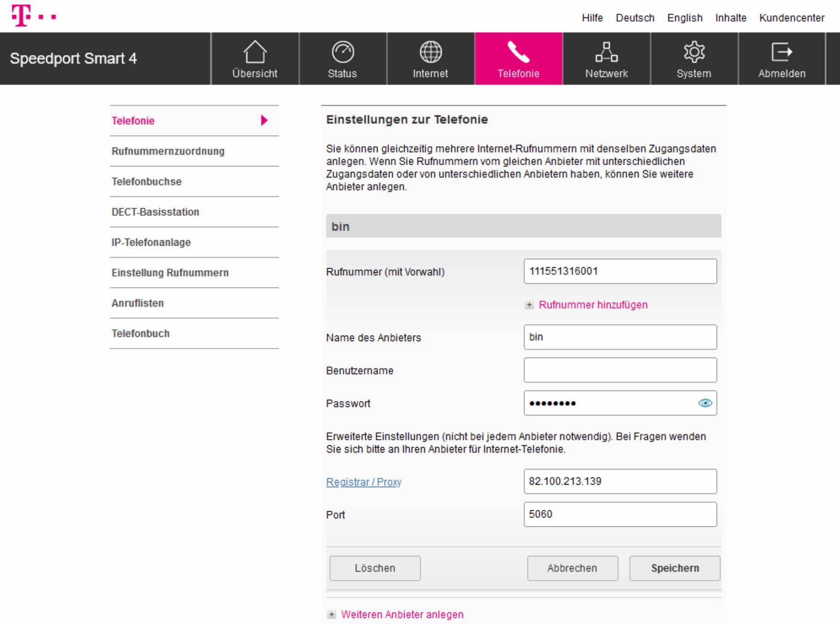The image size is (840, 624).
Task: Select the Telefonie phone tab
Action: click(x=519, y=59)
